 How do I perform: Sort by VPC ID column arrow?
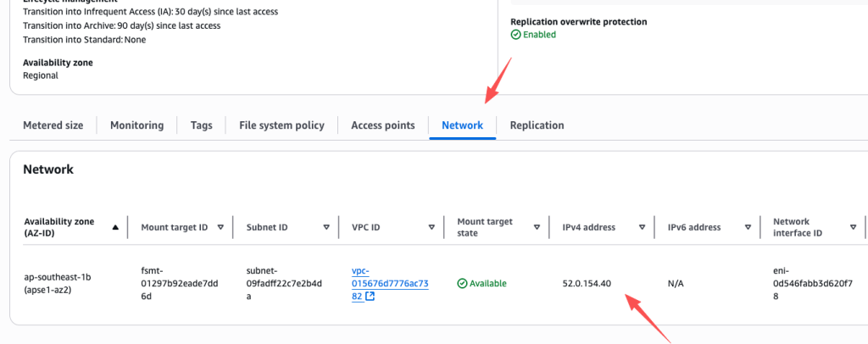tap(431, 227)
